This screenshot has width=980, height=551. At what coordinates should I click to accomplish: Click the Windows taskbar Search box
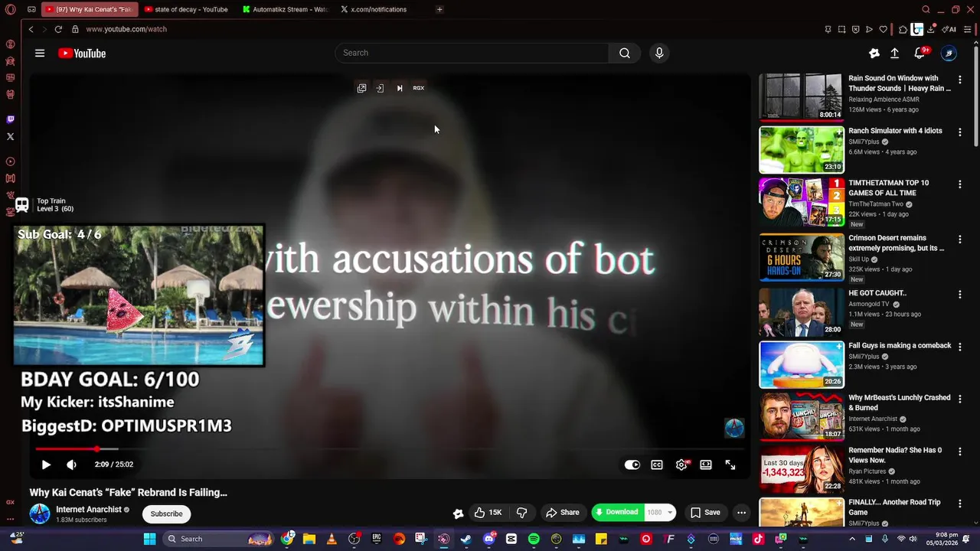coord(218,539)
